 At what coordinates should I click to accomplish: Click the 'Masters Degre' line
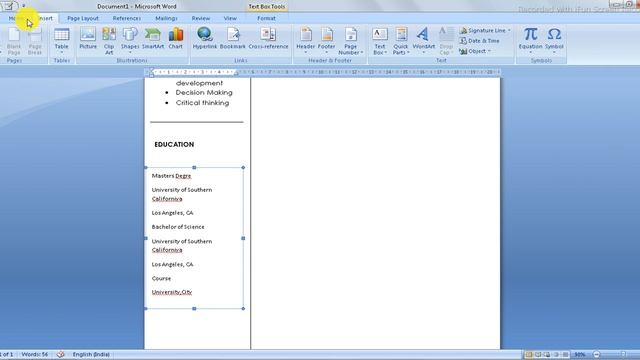pyautogui.click(x=171, y=176)
